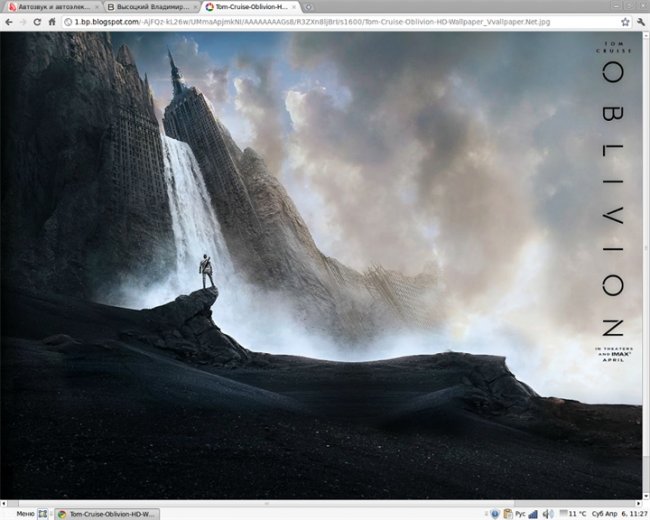
Task: Switch keyboard layout via Рус indicator
Action: pyautogui.click(x=519, y=513)
